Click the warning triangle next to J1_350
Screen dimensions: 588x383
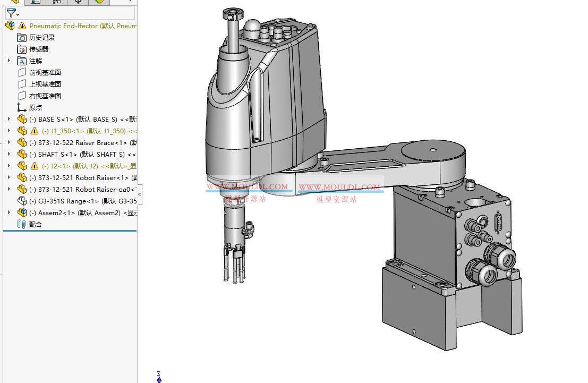[35, 131]
